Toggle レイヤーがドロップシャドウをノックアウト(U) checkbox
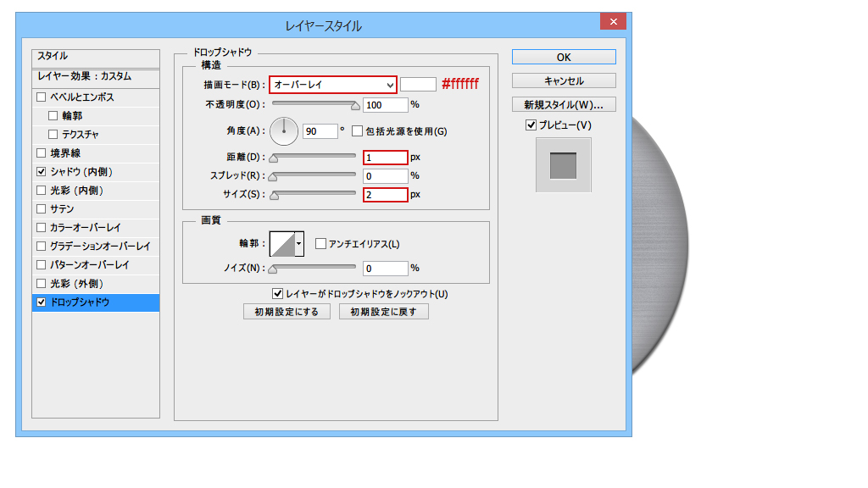The width and height of the screenshot is (868, 488). 278,294
